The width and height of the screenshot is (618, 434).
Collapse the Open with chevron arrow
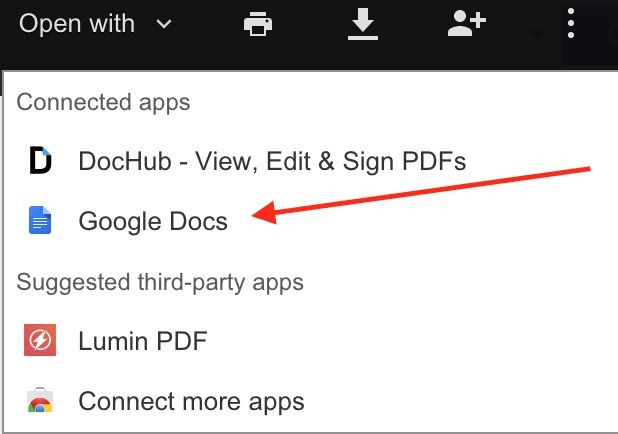click(x=164, y=25)
